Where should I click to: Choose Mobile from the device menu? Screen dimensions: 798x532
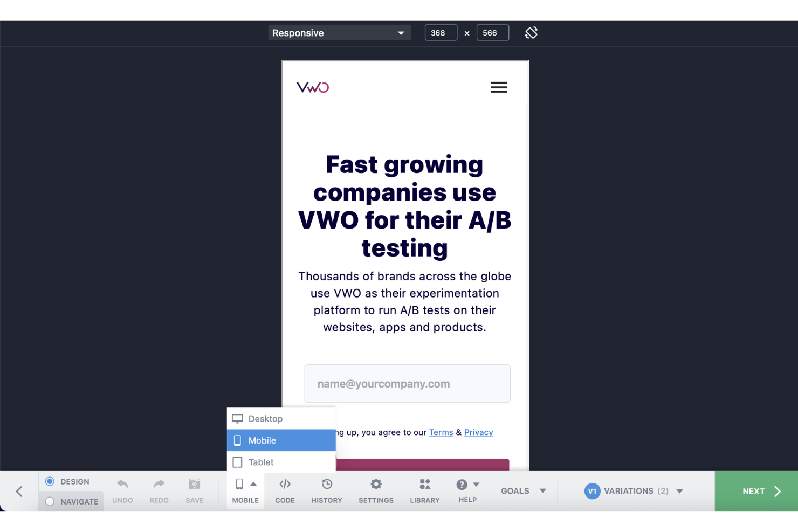tap(281, 440)
